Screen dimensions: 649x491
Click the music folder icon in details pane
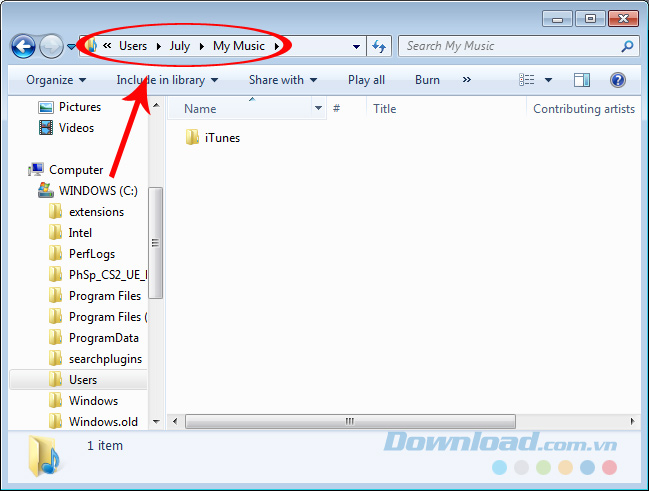click(44, 456)
